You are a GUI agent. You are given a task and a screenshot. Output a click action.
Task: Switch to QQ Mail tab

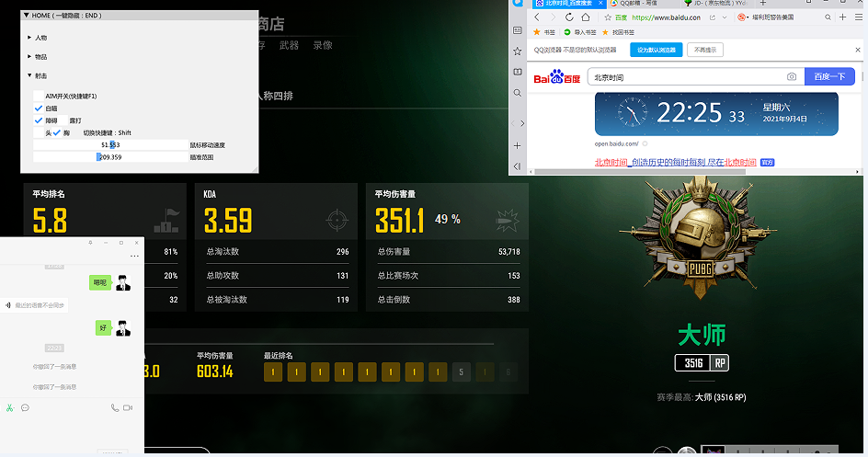[x=642, y=3]
